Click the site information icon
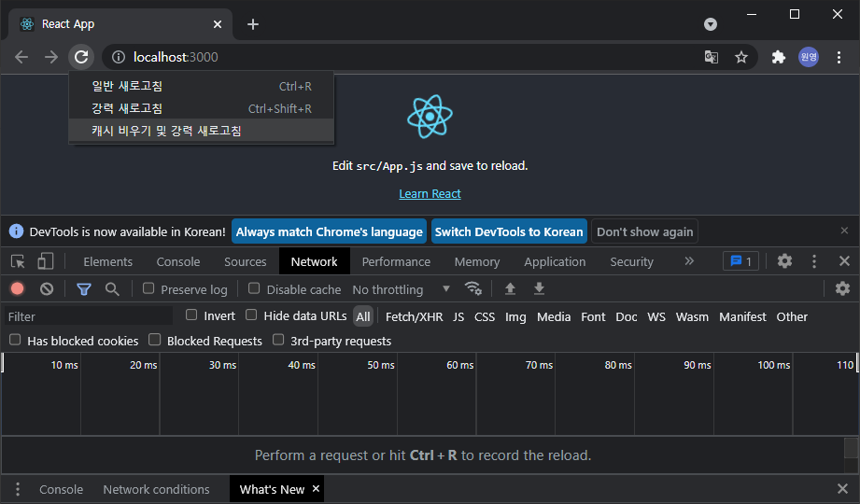 (119, 57)
